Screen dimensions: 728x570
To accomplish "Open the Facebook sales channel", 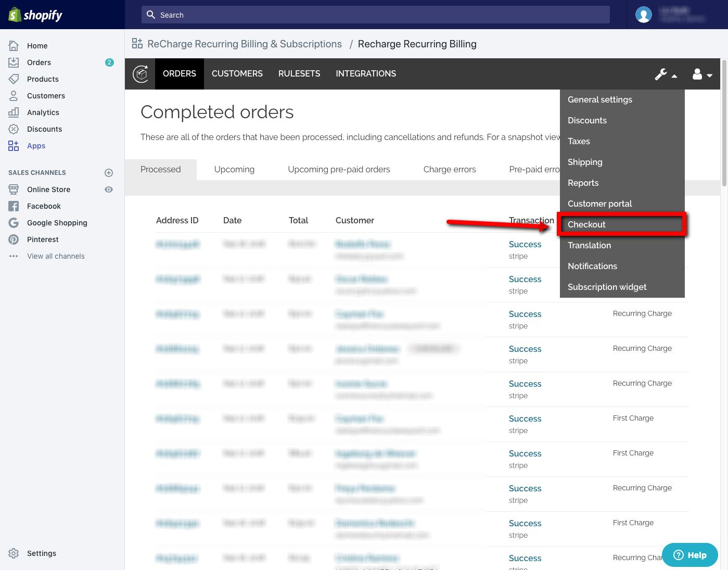I will (44, 206).
